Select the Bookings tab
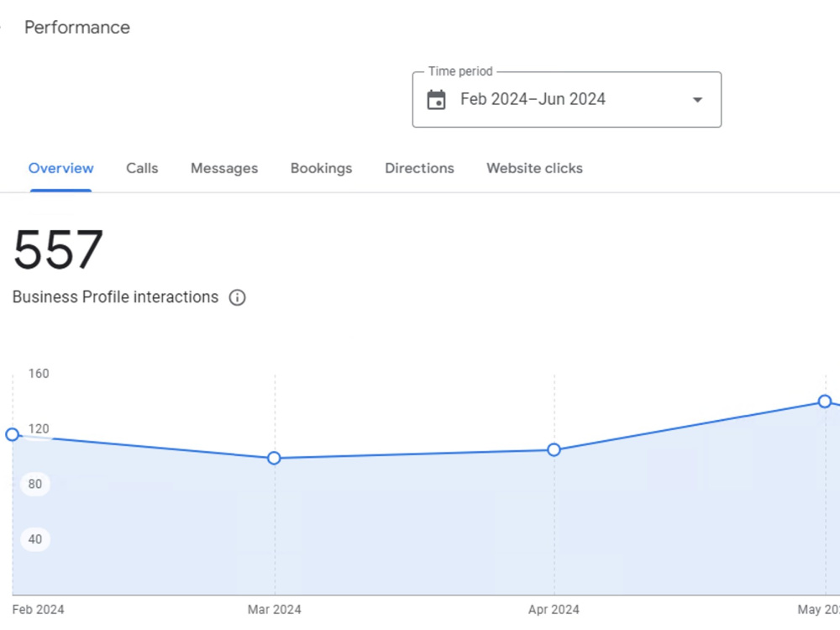This screenshot has width=840, height=630. pyautogui.click(x=322, y=168)
